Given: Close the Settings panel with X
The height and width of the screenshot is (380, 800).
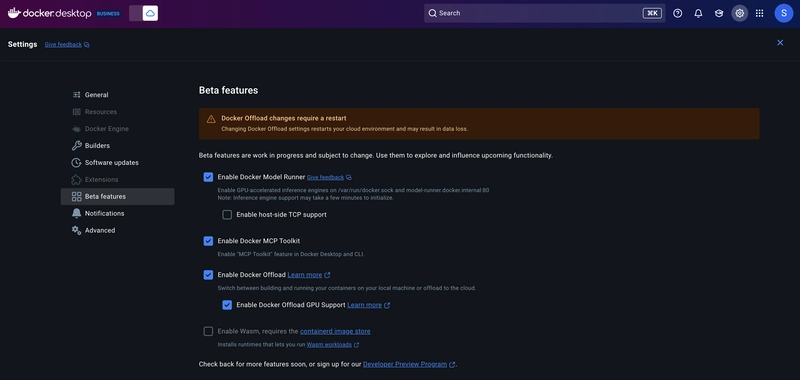Looking at the screenshot, I should coord(780,43).
